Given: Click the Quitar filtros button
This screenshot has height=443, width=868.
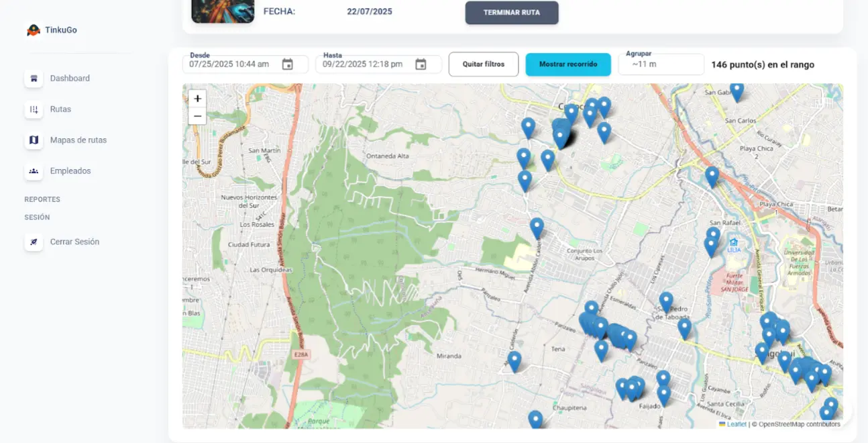Looking at the screenshot, I should coord(484,64).
